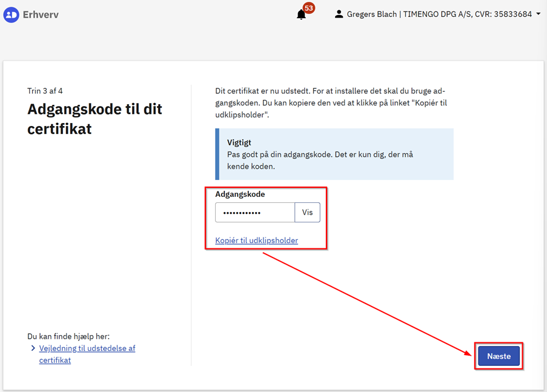Viewport: 547px width, 392px height.
Task: Expand the user account dropdown caret
Action: pyautogui.click(x=538, y=14)
